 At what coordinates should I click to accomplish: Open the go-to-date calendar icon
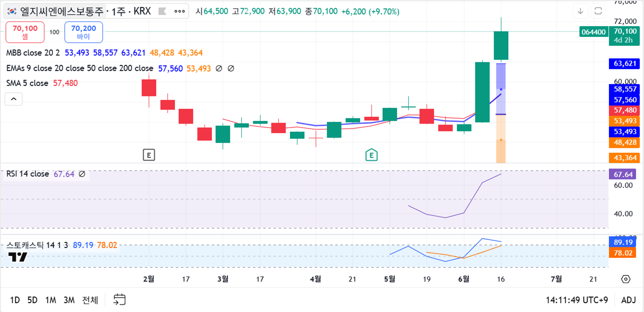point(119,300)
